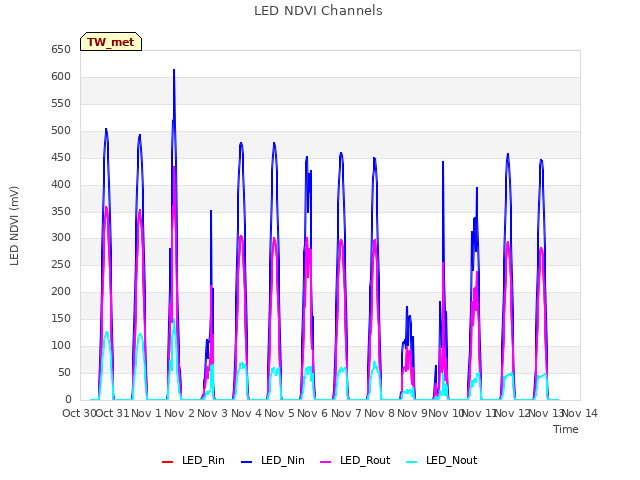Click the TW_met label box
This screenshot has width=640, height=480.
tap(111, 42)
